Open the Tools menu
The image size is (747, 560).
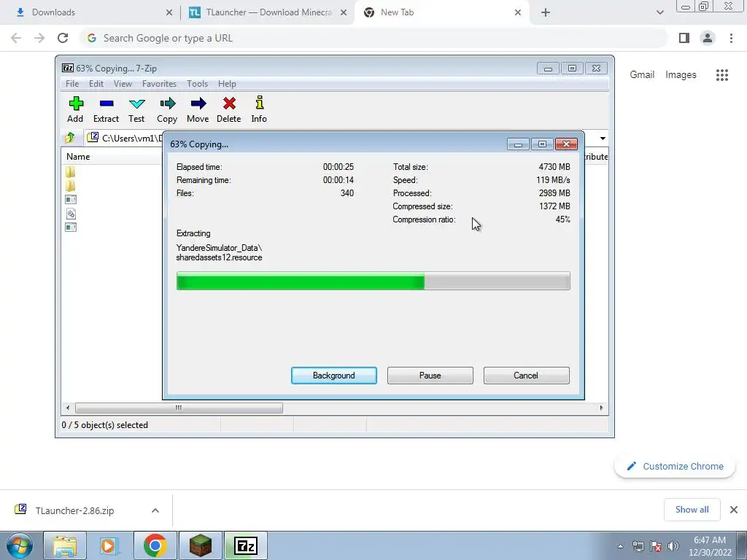(197, 84)
